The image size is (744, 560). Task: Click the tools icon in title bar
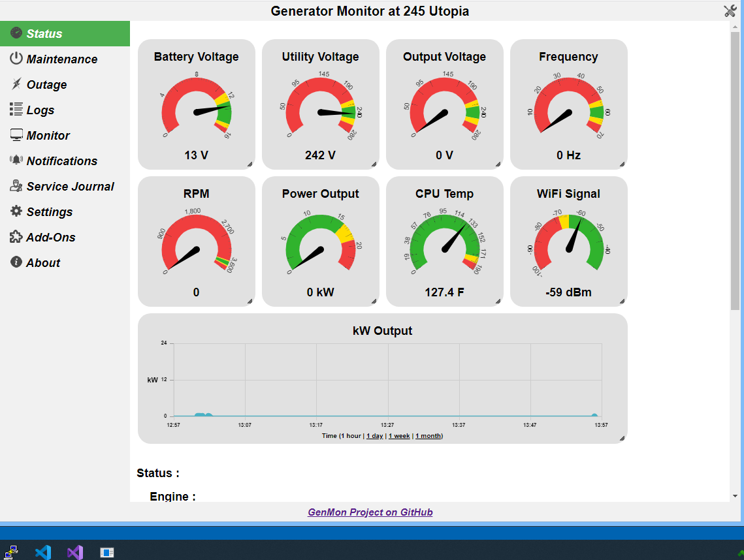[730, 11]
